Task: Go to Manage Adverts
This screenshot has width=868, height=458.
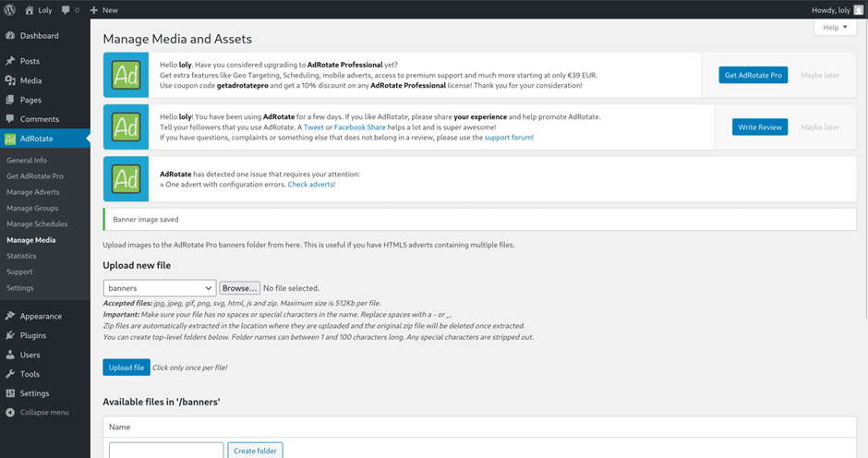Action: coord(32,192)
